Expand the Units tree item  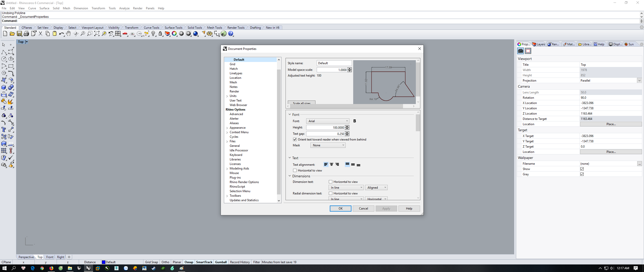tap(227, 96)
